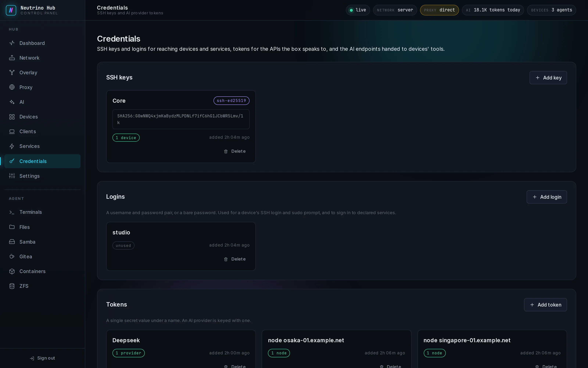The height and width of the screenshot is (368, 588).
Task: Click node osaka-01.example.net token title
Action: coord(306,340)
